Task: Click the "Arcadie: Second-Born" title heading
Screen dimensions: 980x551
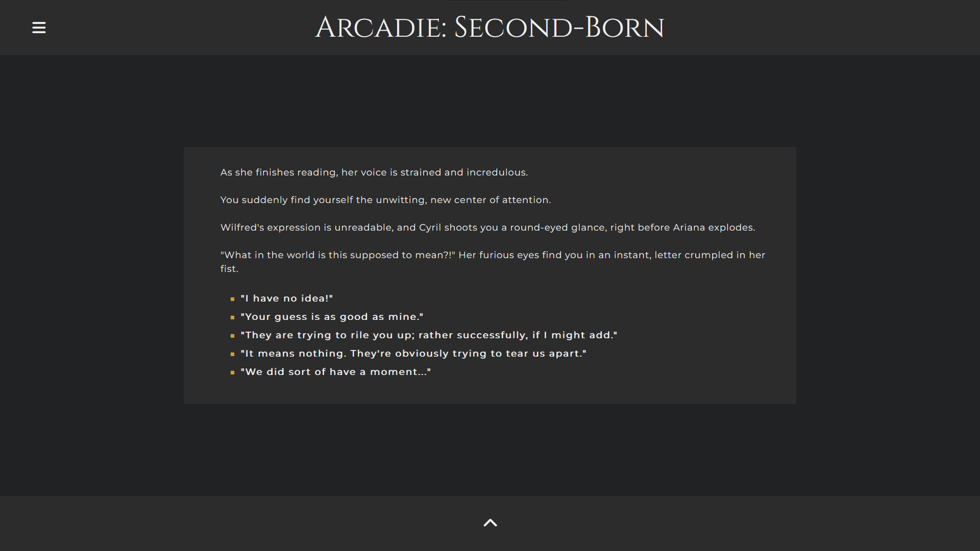Action: [489, 27]
